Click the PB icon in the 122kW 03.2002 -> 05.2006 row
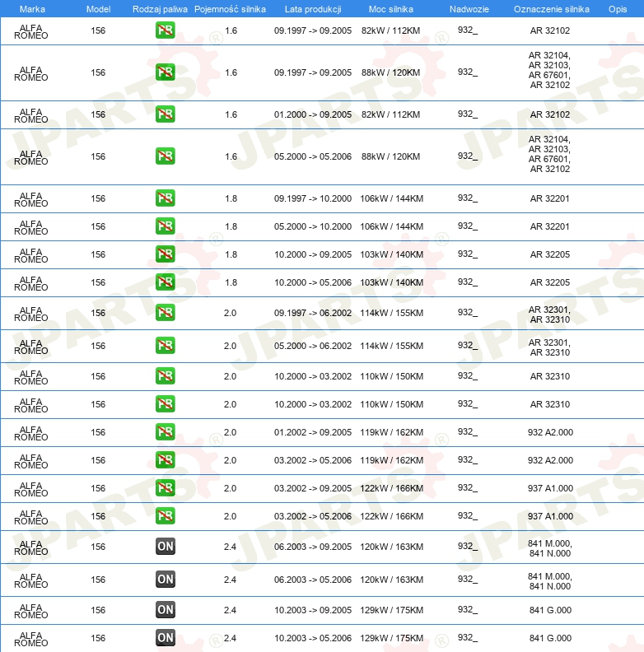 click(x=166, y=516)
